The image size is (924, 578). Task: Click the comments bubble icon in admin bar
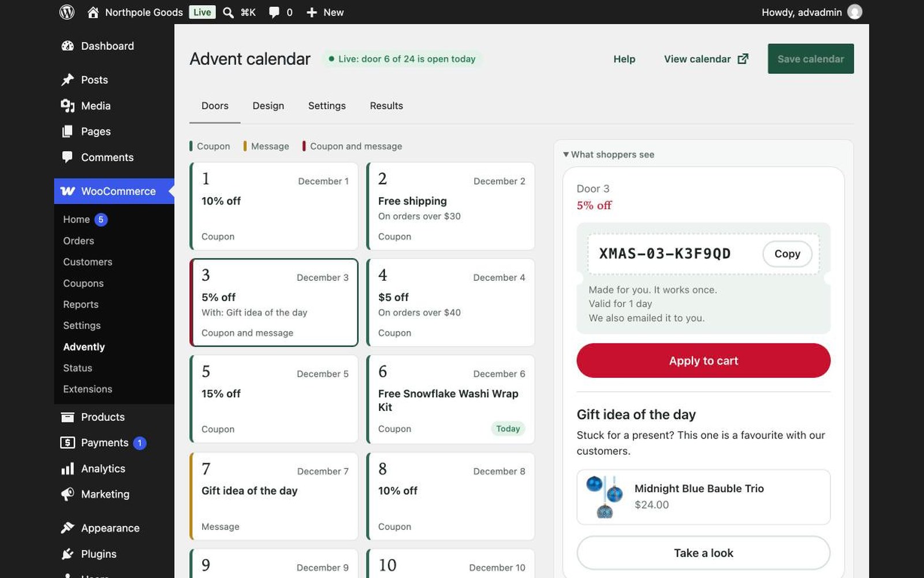coord(274,12)
